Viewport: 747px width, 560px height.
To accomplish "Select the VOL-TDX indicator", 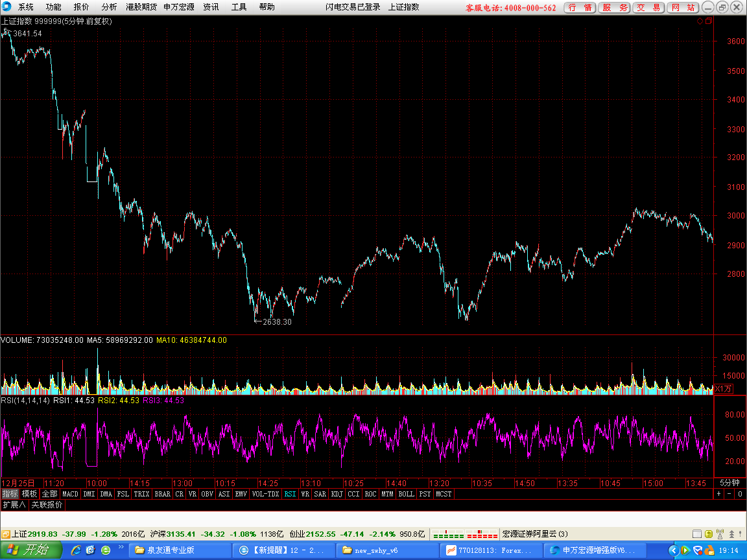I will [x=265, y=494].
